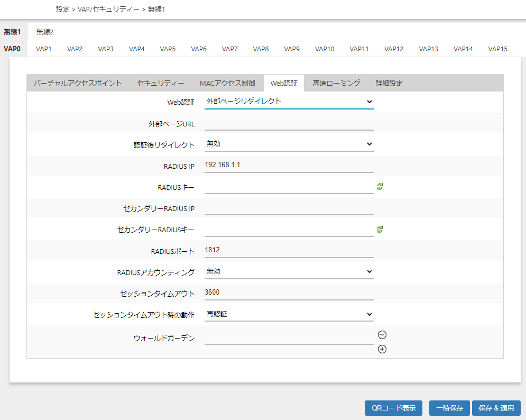Screen dimensions: 526x420
Task: Click the 保存 & 適用 button
Action: click(x=496, y=408)
